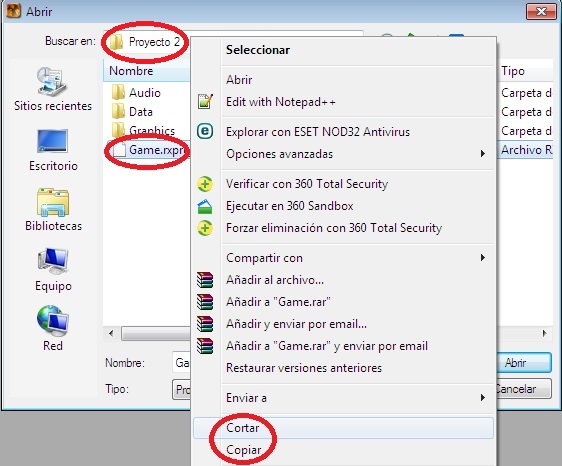
Task: Expand the Enviar a submenu arrow
Action: (x=483, y=398)
